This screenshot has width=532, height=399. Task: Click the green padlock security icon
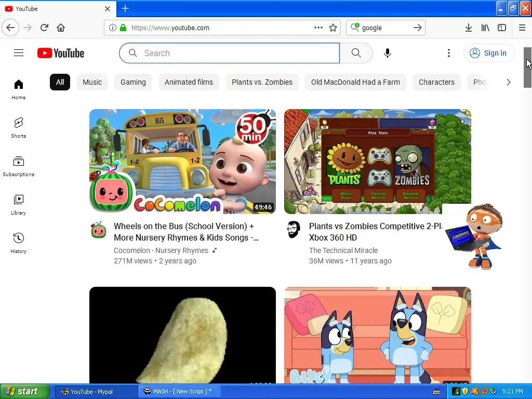(x=123, y=28)
